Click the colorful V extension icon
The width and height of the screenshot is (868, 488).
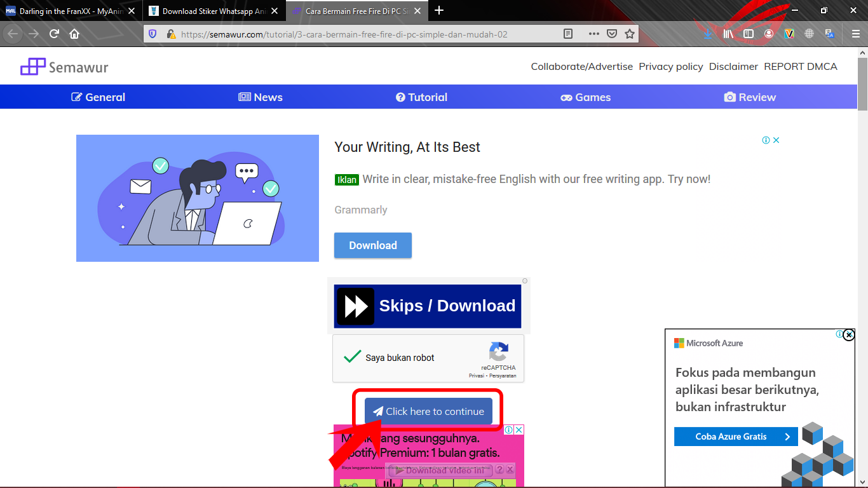[789, 34]
